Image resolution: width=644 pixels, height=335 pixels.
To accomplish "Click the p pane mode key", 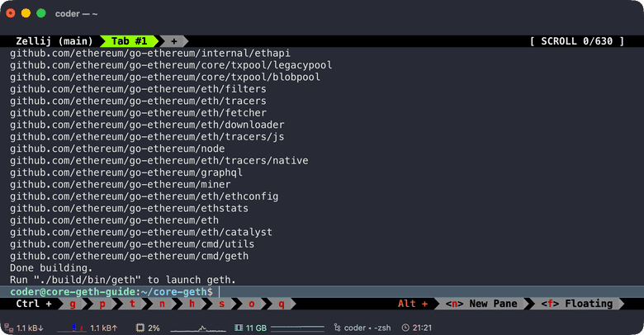I will click(x=102, y=304).
